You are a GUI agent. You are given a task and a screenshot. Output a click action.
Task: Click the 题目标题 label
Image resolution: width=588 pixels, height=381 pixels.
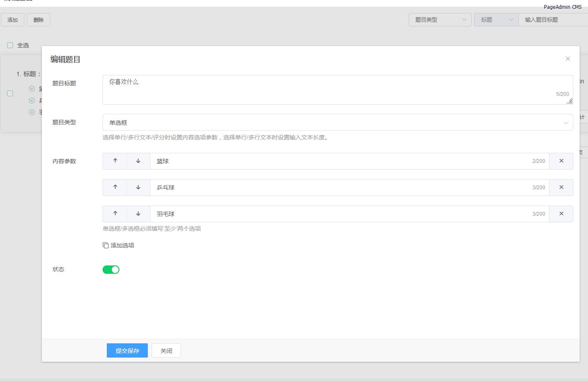click(x=64, y=83)
